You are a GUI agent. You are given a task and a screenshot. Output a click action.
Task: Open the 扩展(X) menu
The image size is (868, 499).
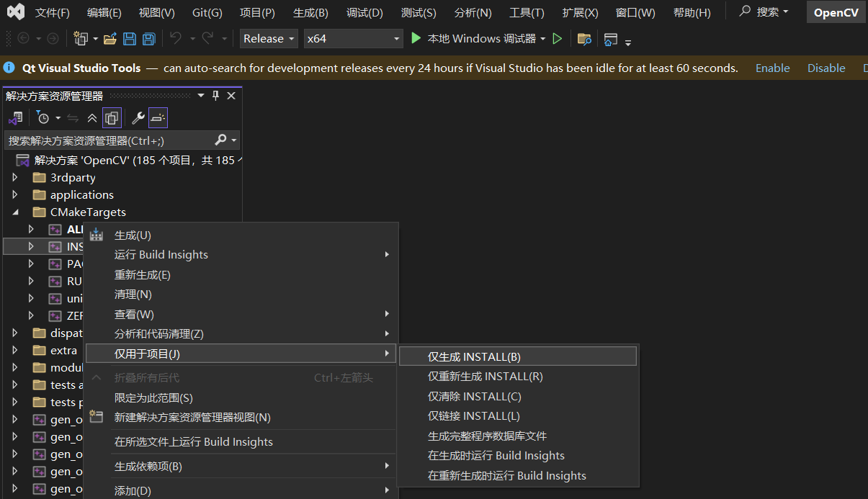[x=580, y=12]
